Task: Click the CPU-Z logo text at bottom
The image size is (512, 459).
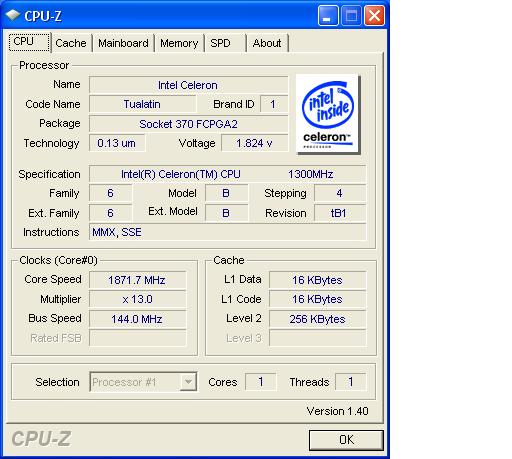Action: click(x=41, y=439)
